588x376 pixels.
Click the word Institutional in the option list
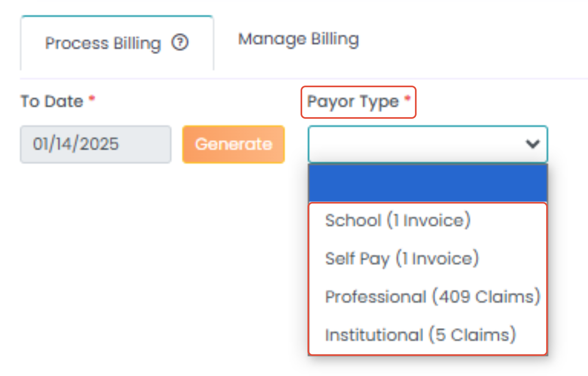coord(374,335)
